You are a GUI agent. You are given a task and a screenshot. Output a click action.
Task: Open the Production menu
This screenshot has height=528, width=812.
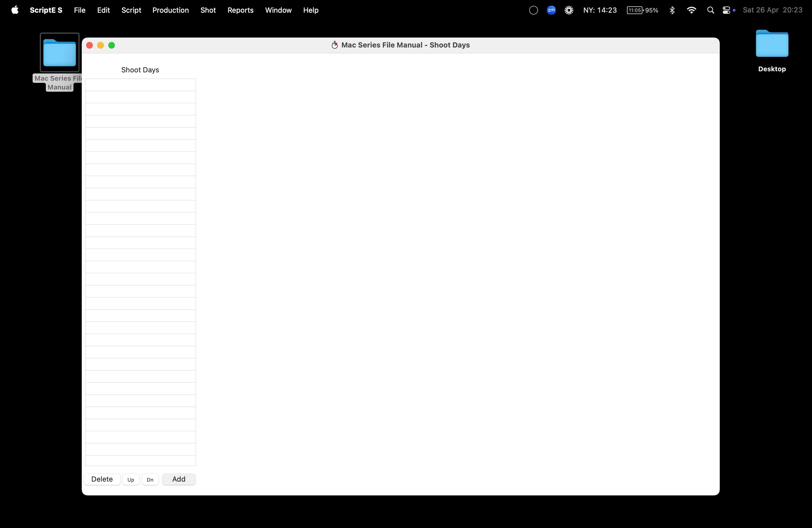[x=170, y=10]
